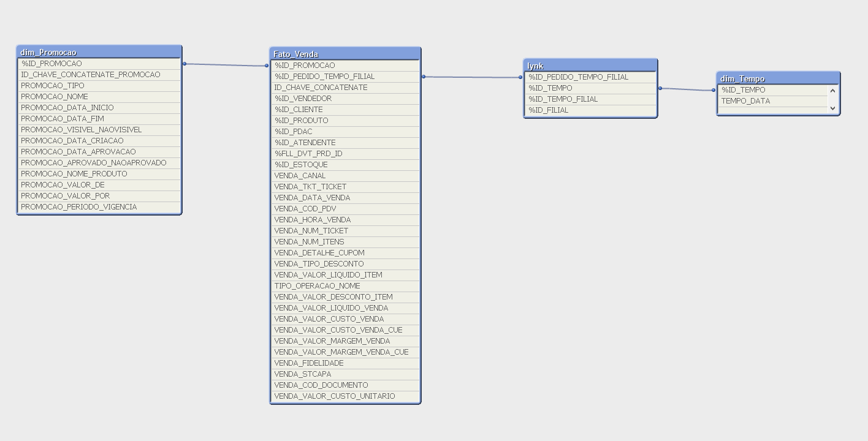This screenshot has width=868, height=441.
Task: Select VENDA_VALOR_LIQUIDO_VENDA field
Action: 345,308
